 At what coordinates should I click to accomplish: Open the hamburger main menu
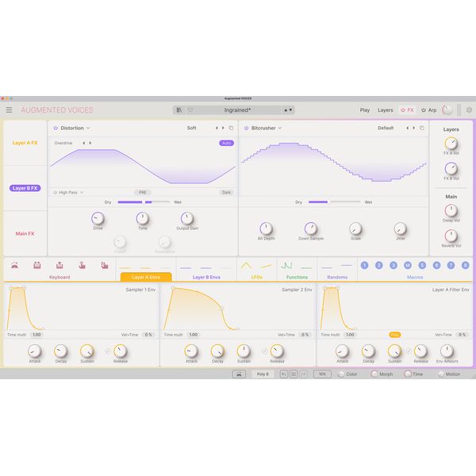click(x=9, y=110)
